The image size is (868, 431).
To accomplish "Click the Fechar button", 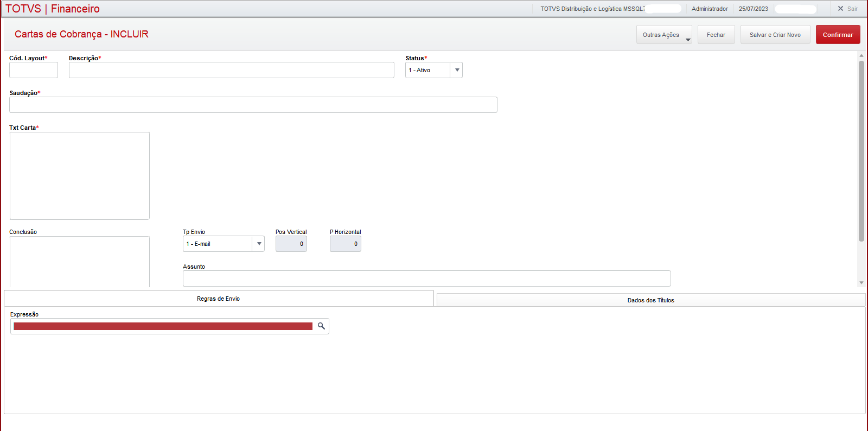I will [x=716, y=35].
